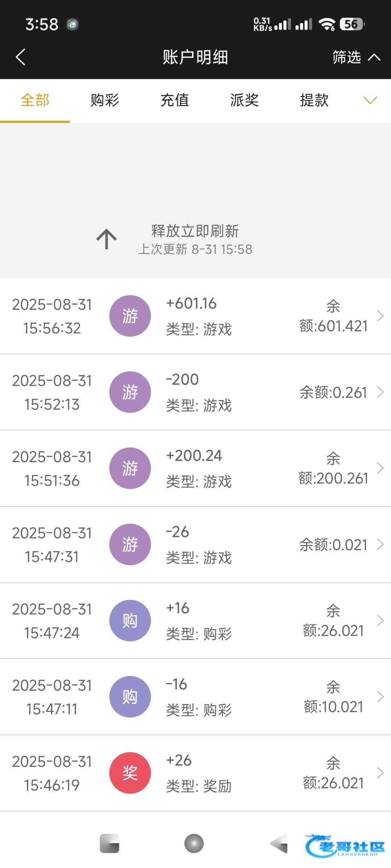Open the 筛选 filter dropdown
Viewport: 391px width, 868px height.
tap(356, 57)
